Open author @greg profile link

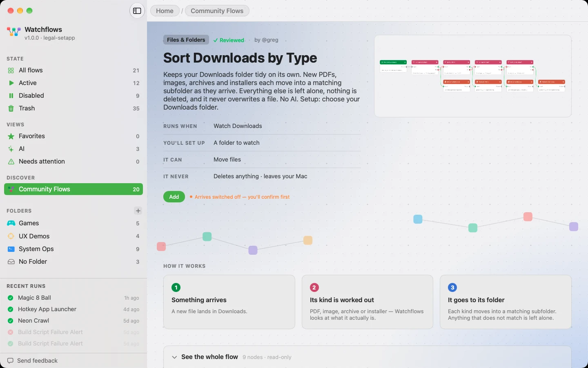coord(266,40)
